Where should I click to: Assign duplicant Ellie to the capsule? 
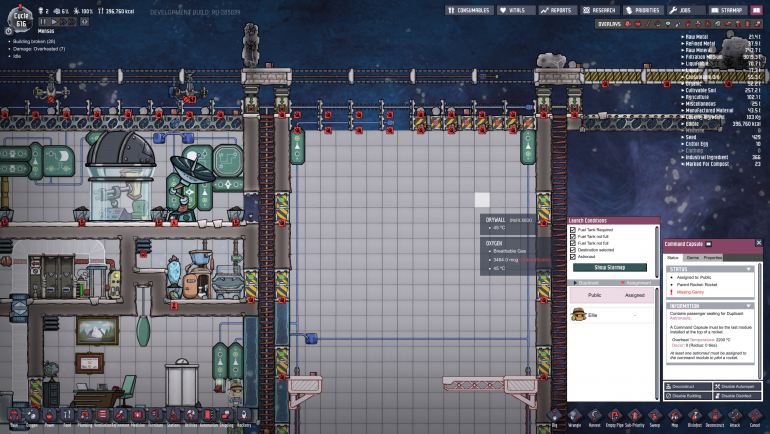click(611, 315)
